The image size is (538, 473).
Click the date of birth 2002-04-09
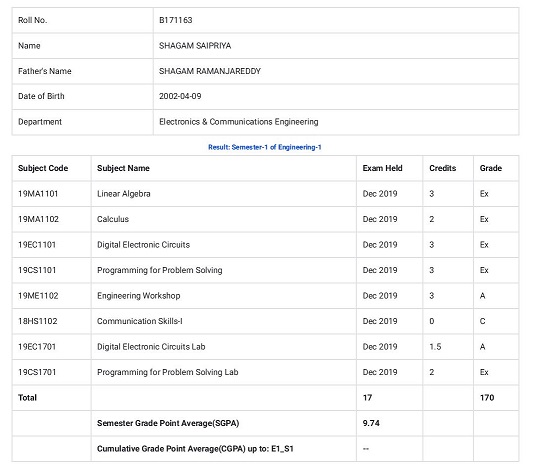pyautogui.click(x=180, y=96)
